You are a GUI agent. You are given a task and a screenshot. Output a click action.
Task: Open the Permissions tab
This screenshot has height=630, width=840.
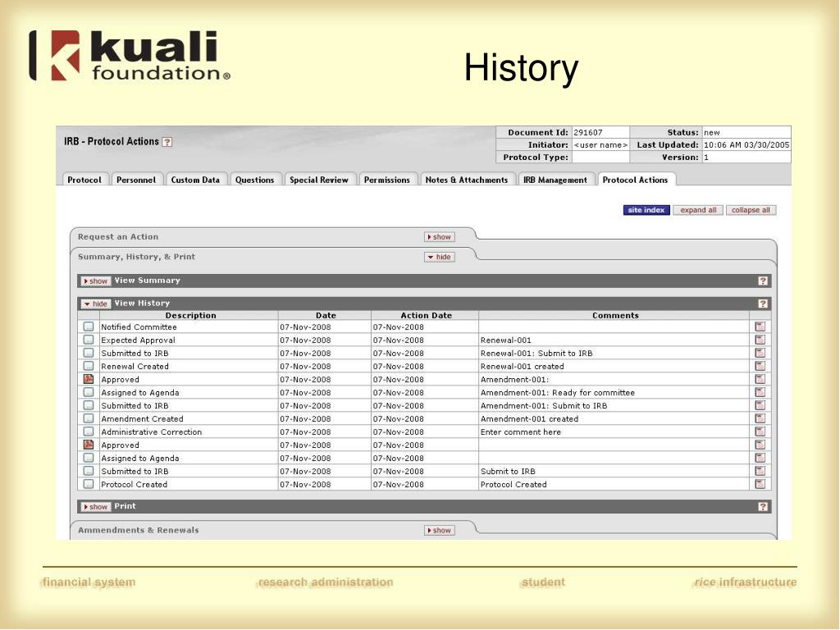[x=387, y=180]
